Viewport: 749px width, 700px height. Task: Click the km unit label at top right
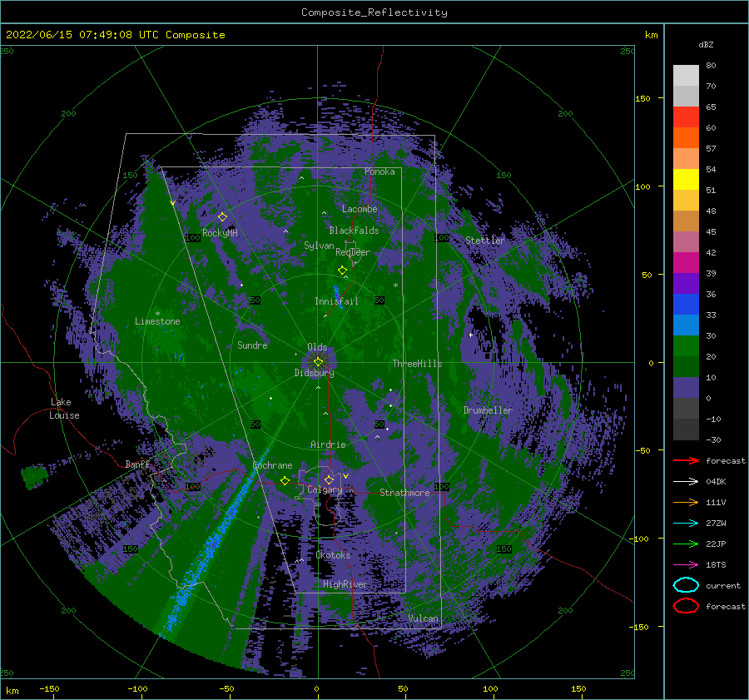[651, 35]
